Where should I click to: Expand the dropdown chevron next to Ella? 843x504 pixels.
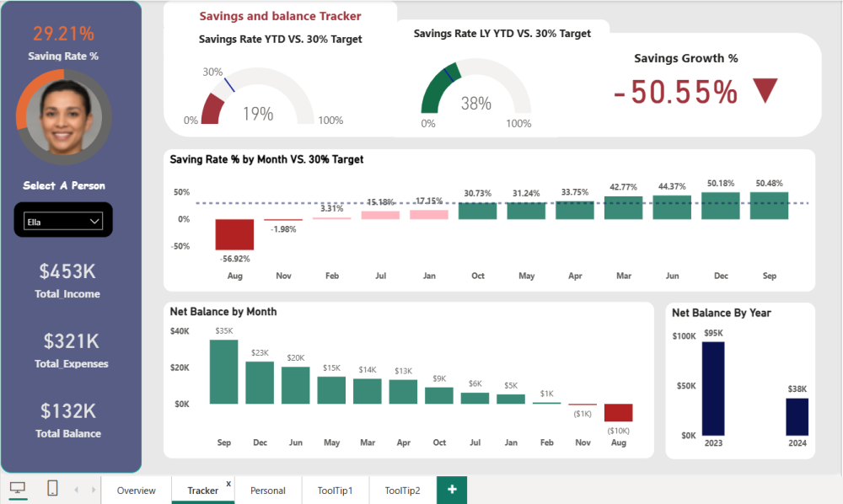(94, 222)
